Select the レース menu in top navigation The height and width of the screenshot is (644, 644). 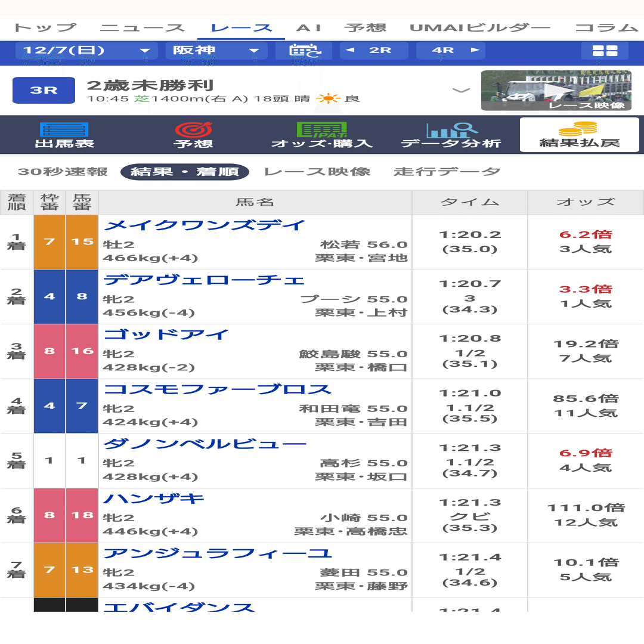click(x=241, y=26)
